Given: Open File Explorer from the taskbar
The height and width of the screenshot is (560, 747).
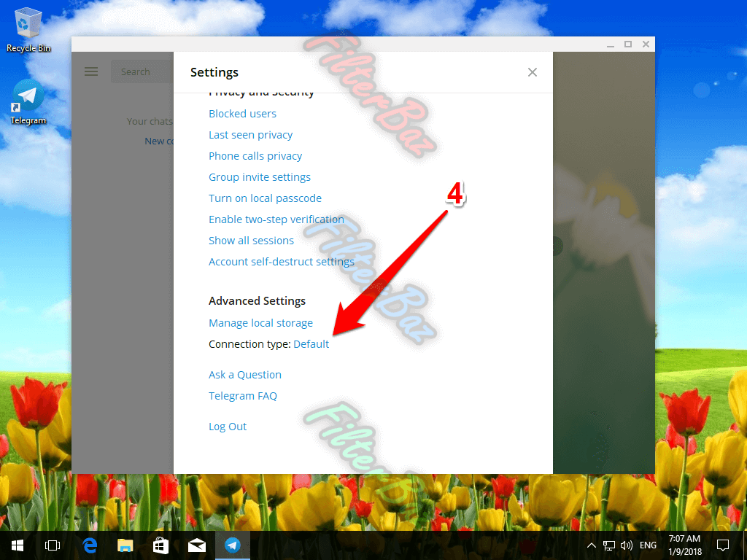Looking at the screenshot, I should coord(125,545).
